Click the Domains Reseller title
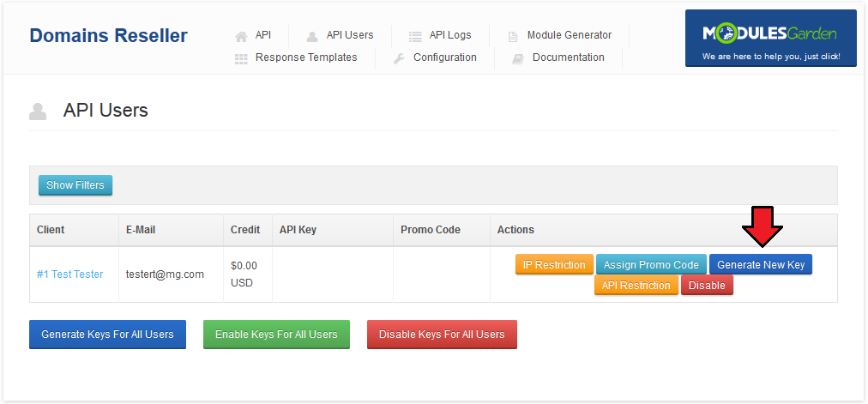Viewport: 868px width, 404px height. [108, 35]
